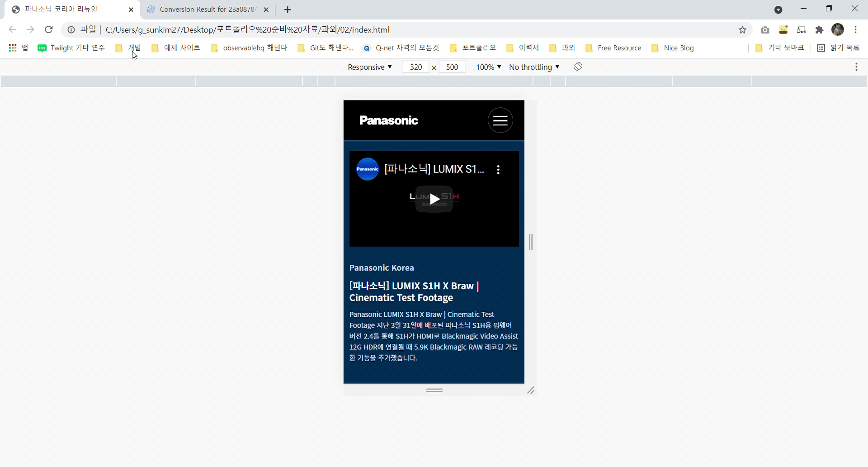The image size is (868, 467).
Task: Open the Chrome profile avatar
Action: 838,30
